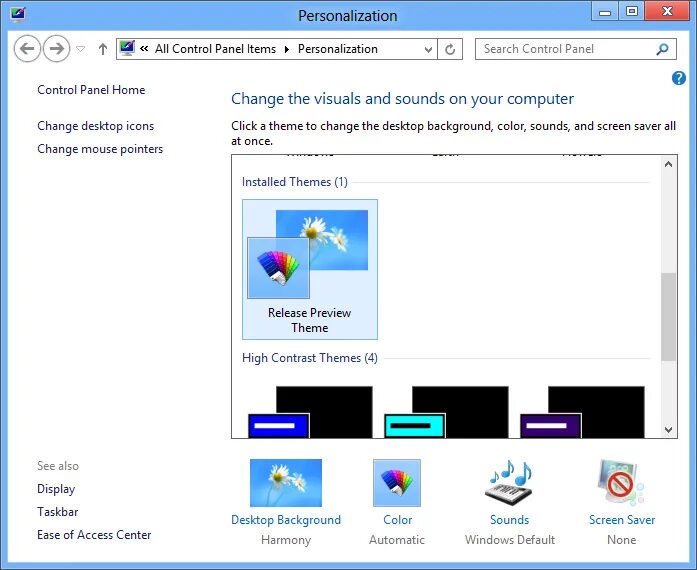Click the search magnifier icon
Image resolution: width=697 pixels, height=570 pixels.
[662, 49]
